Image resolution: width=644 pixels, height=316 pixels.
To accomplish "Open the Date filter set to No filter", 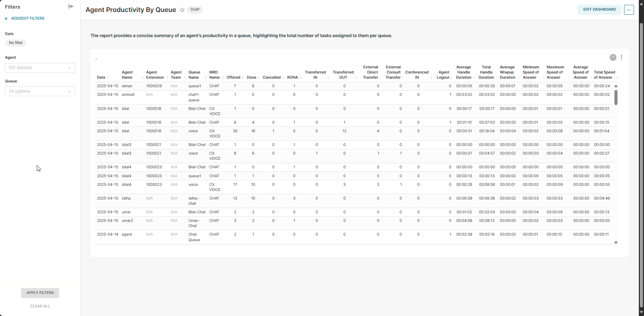I will point(16,43).
